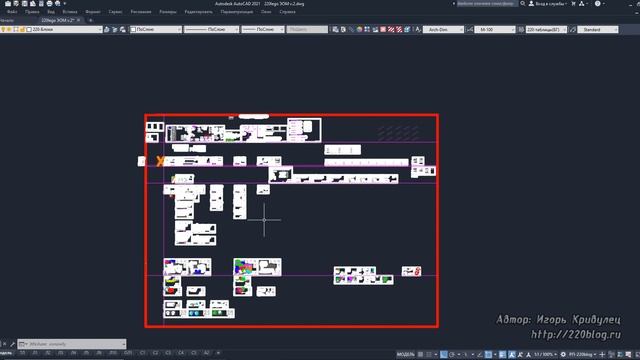The width and height of the screenshot is (640, 360).
Task: Open the RTI-220blog workspace dropdown
Action: (582, 354)
